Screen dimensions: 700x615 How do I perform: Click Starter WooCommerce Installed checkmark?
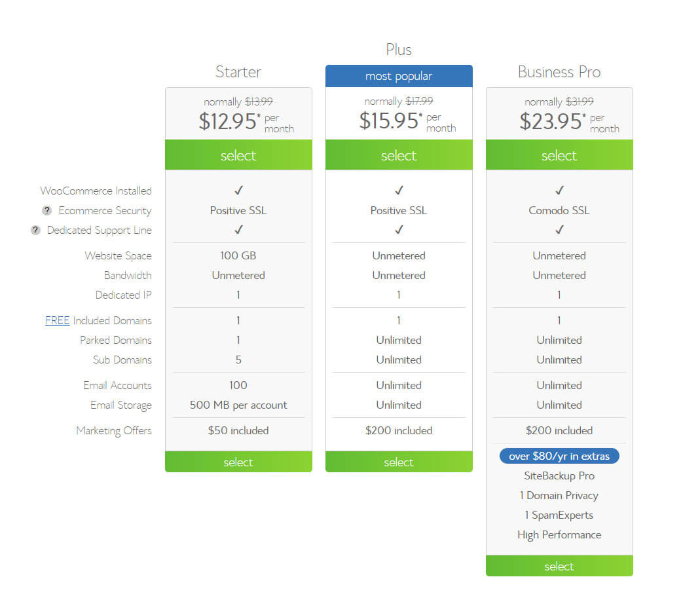pyautogui.click(x=238, y=190)
